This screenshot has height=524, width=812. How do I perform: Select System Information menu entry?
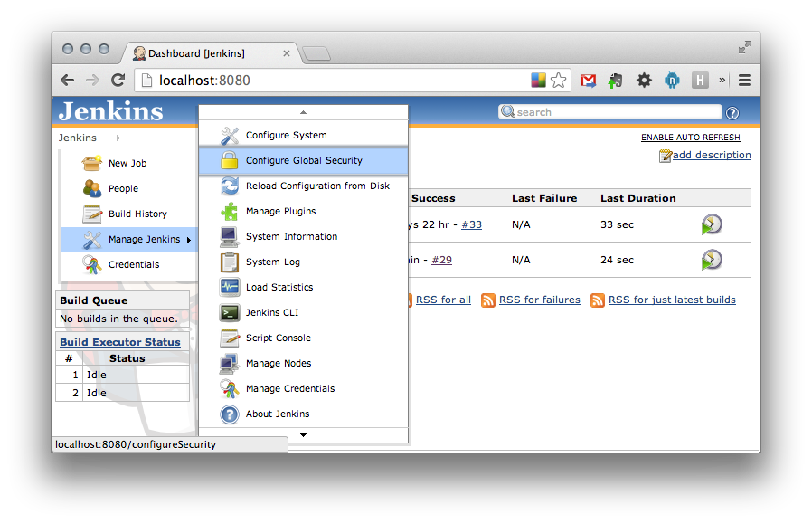click(304, 237)
